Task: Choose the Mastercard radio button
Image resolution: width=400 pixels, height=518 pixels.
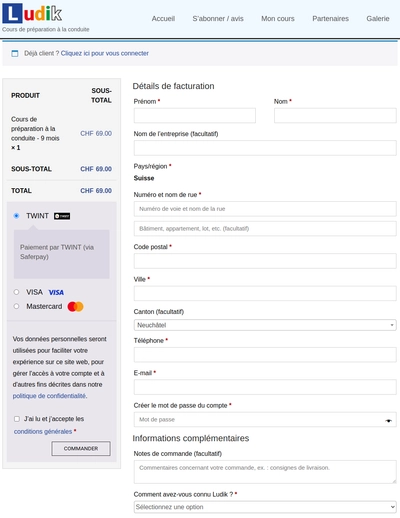Action: pyautogui.click(x=16, y=306)
